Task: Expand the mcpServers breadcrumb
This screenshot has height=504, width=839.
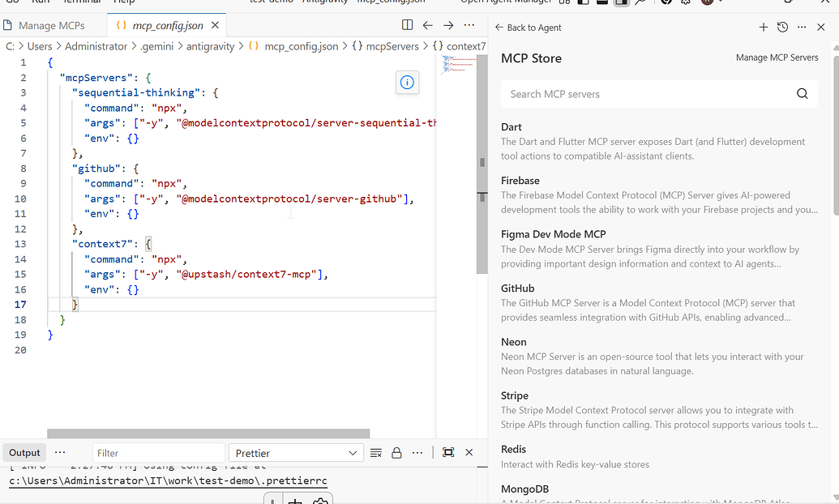Action: coord(385,46)
